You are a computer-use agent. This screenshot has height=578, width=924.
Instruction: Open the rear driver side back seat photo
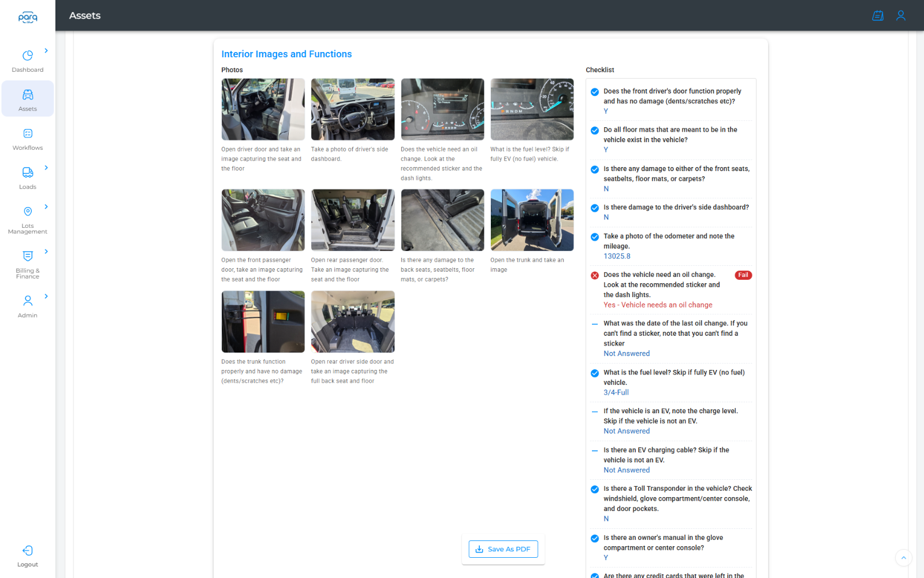point(353,322)
